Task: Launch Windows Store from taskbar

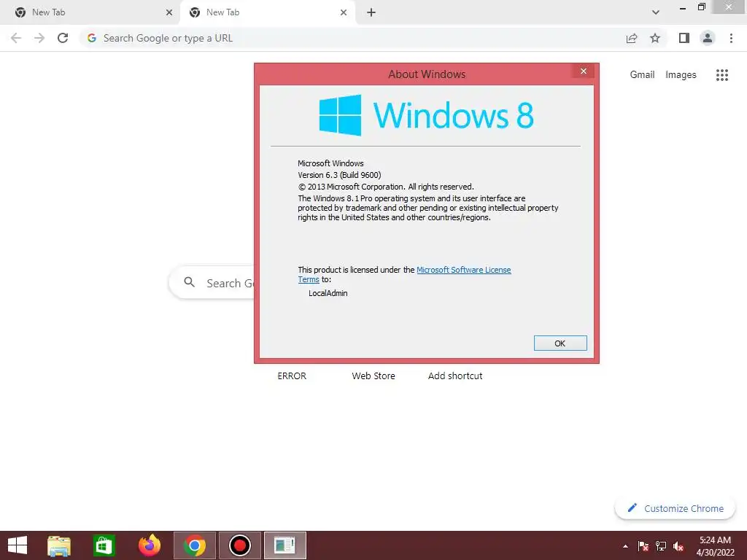Action: pyautogui.click(x=104, y=545)
